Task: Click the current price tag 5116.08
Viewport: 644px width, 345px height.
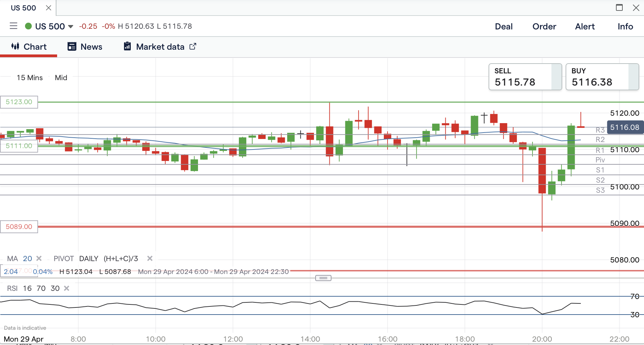Action: 625,127
